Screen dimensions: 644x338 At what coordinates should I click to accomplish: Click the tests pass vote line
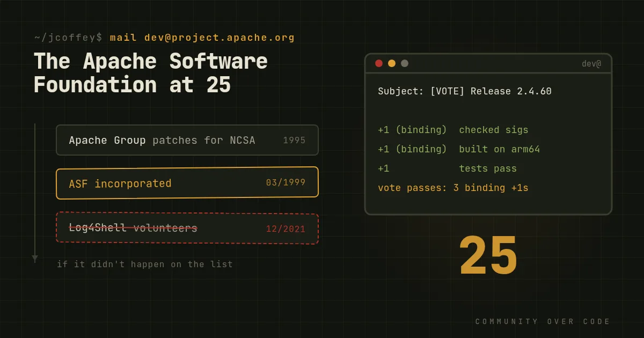[x=447, y=168]
